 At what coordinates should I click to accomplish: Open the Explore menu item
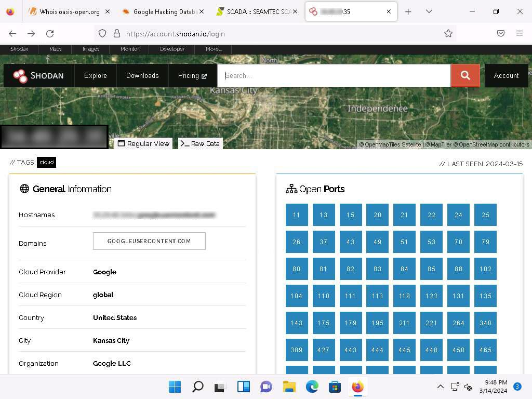(96, 76)
